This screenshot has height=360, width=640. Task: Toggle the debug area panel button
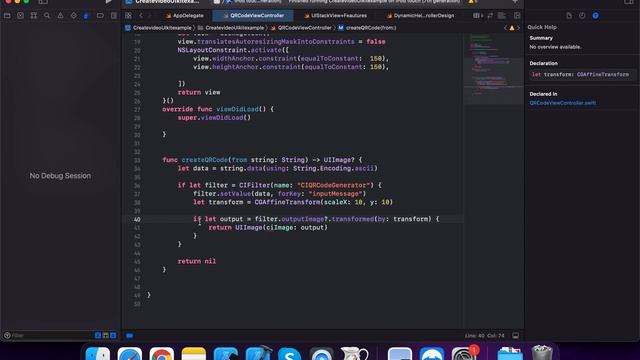(x=516, y=336)
